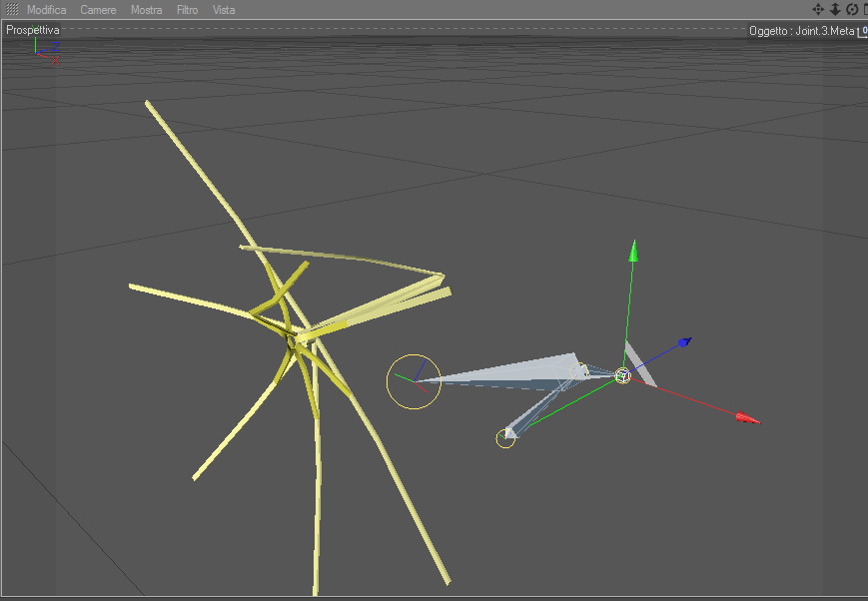Click the XYZ axis orientation indicator
Image resolution: width=868 pixels, height=601 pixels.
(47, 51)
